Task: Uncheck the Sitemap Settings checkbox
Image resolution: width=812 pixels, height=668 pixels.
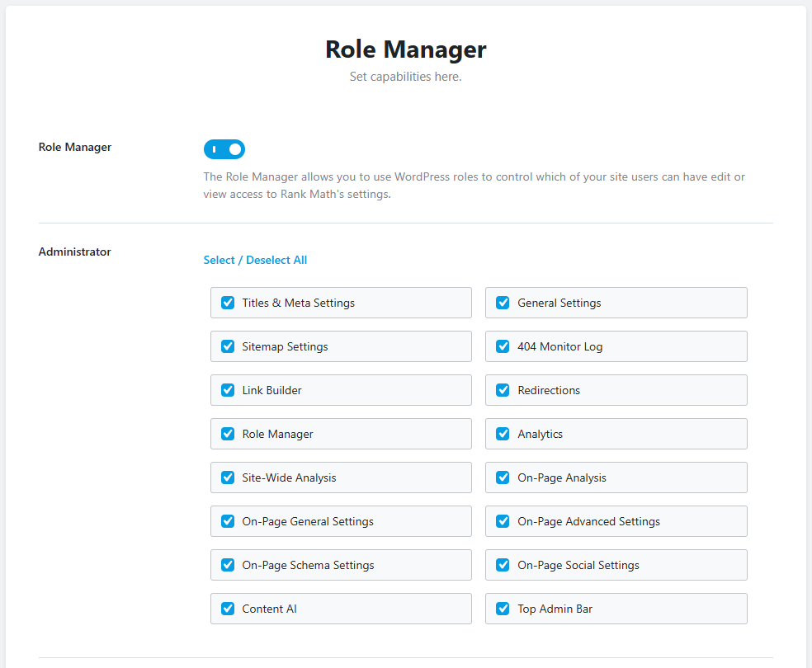Action: pyautogui.click(x=228, y=346)
